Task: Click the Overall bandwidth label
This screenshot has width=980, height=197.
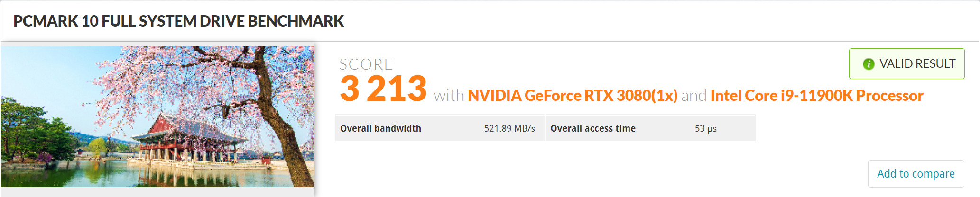Action: pos(380,128)
